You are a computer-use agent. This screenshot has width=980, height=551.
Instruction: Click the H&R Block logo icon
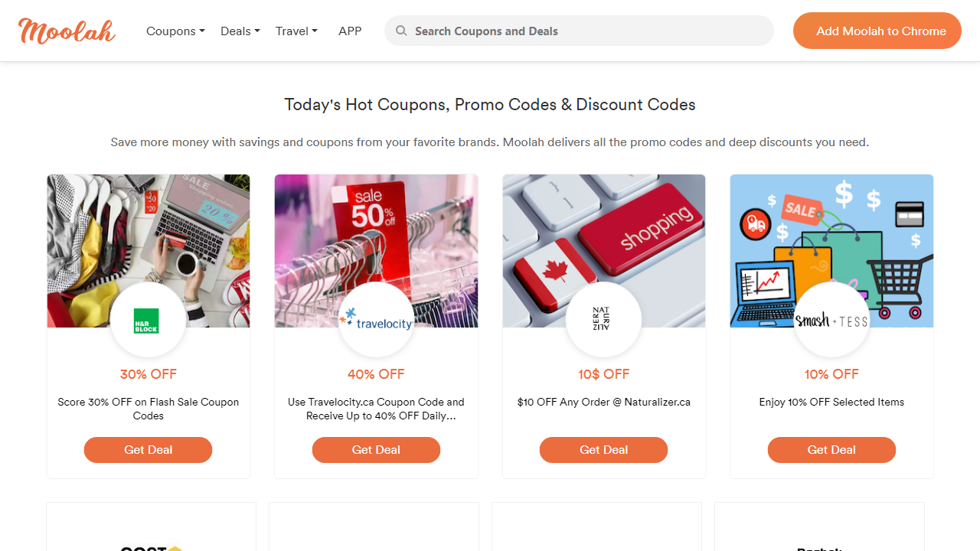tap(146, 320)
